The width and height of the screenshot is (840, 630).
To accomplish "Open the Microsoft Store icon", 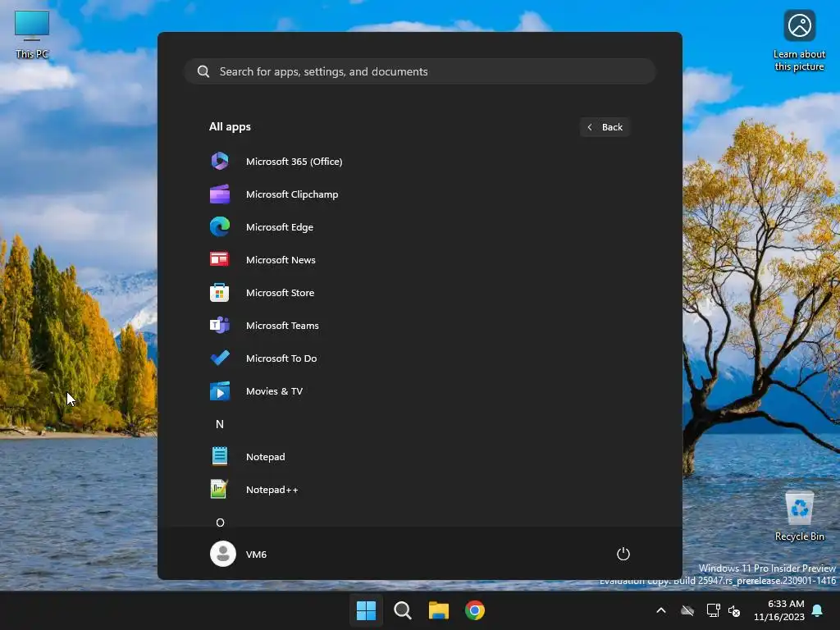I will 220,293.
